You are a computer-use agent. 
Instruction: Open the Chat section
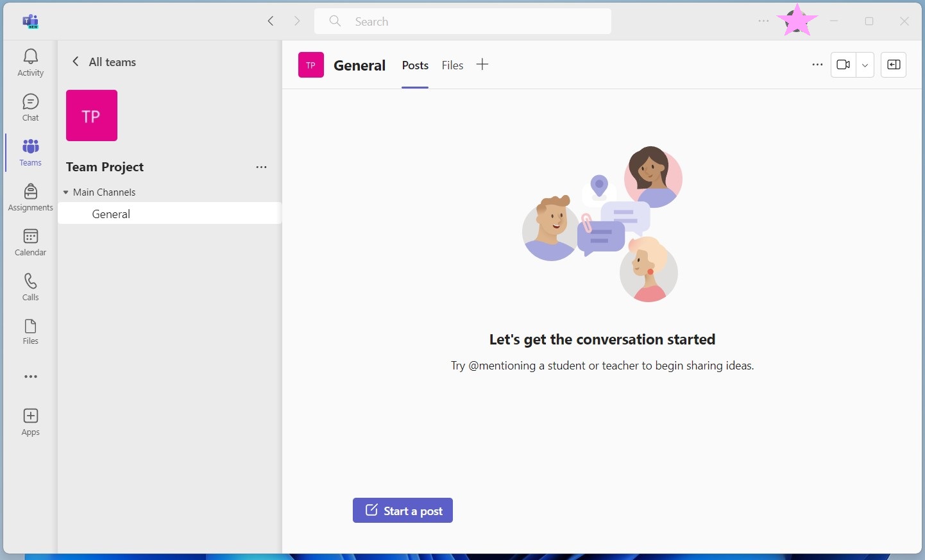coord(30,108)
